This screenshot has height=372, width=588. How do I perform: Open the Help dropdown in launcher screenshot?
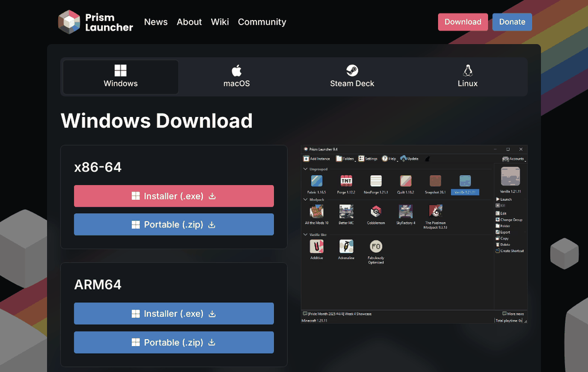pyautogui.click(x=390, y=159)
